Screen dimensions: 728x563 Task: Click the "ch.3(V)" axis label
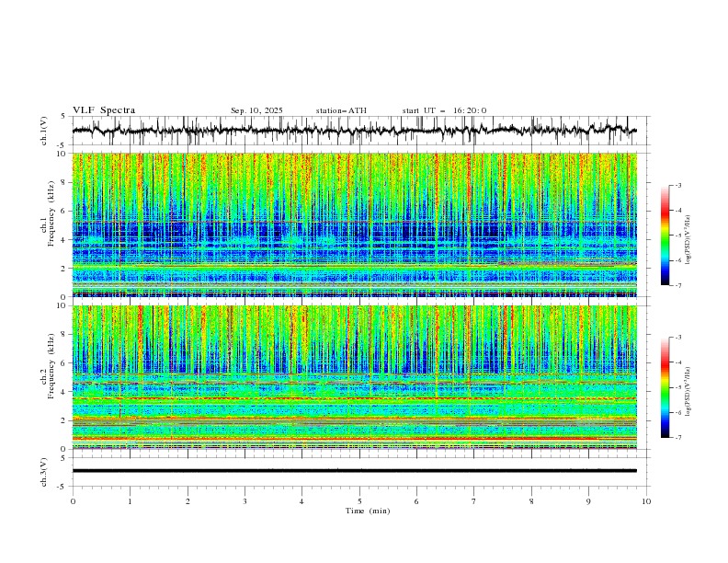(x=44, y=472)
